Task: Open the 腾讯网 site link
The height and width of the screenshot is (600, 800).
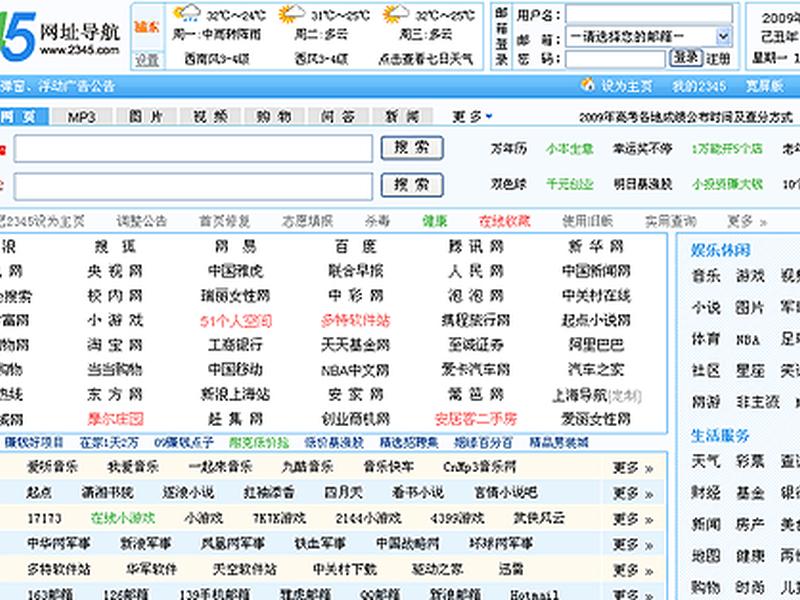Action: [x=476, y=247]
